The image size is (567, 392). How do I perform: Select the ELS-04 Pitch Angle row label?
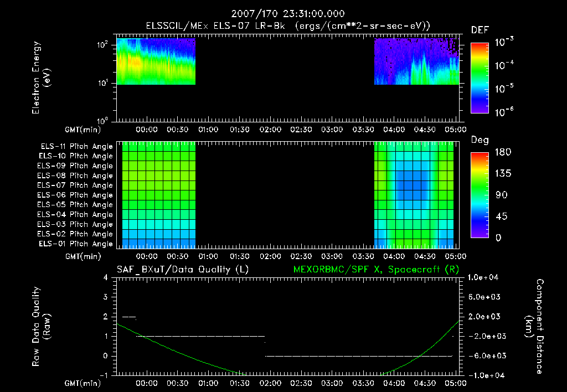(x=75, y=215)
